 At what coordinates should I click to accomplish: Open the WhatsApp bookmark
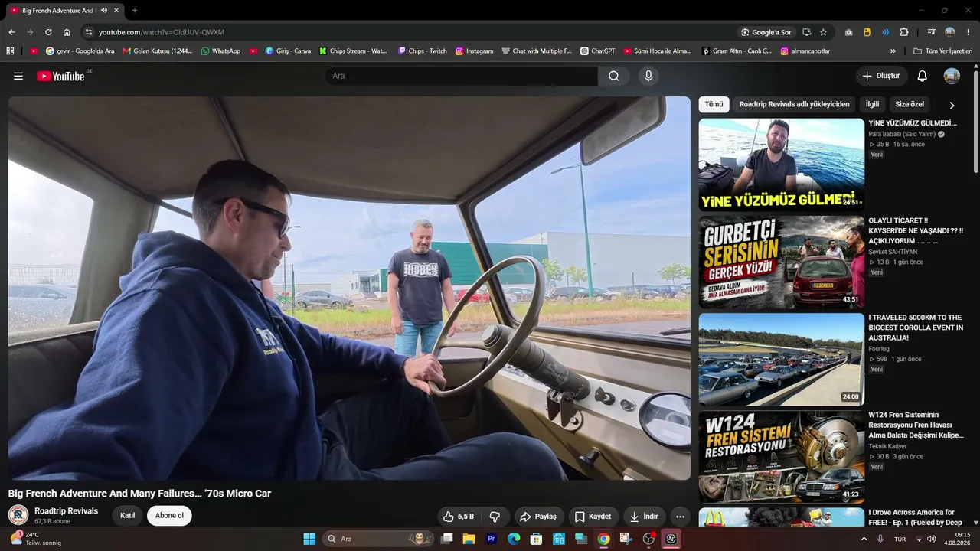pos(220,51)
